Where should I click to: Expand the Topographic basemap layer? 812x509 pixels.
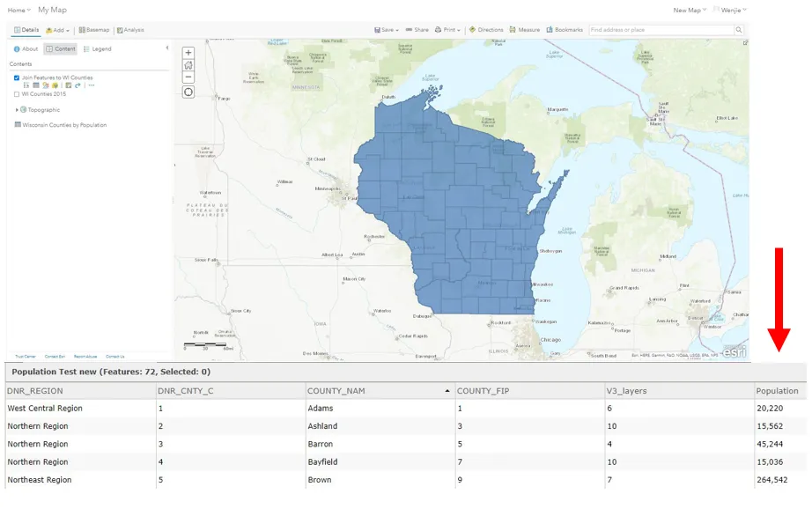coord(17,110)
